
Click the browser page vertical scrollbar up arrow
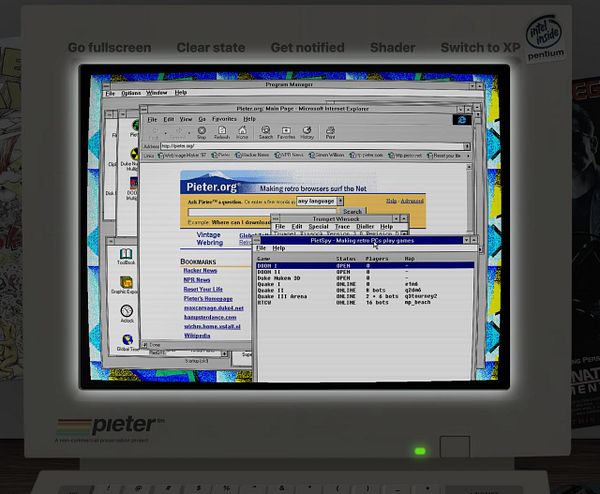pyautogui.click(x=469, y=166)
